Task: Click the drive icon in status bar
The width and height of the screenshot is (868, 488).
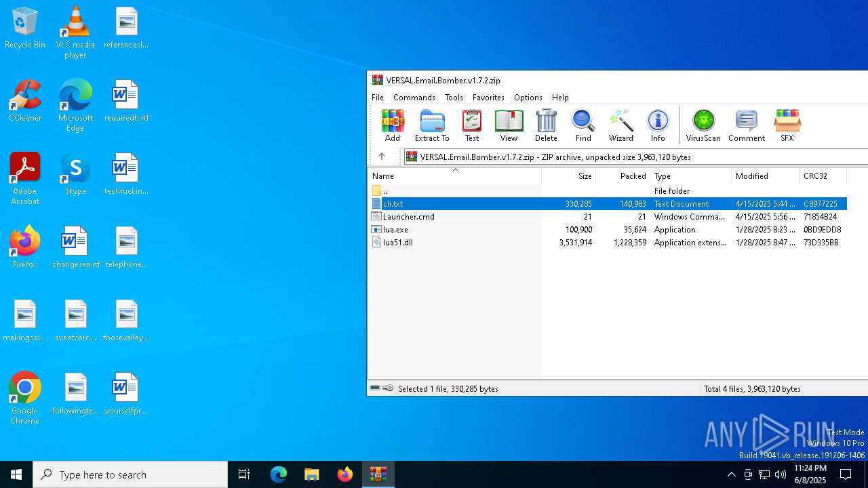Action: click(x=375, y=388)
